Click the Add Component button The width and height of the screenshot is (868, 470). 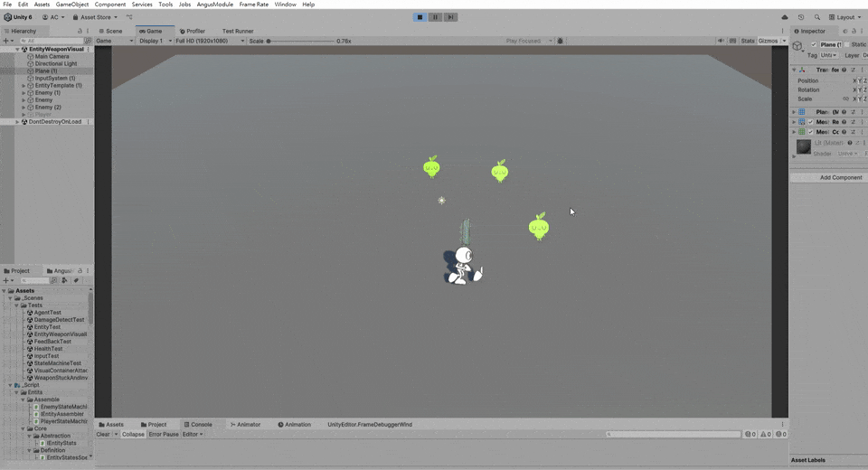(841, 178)
